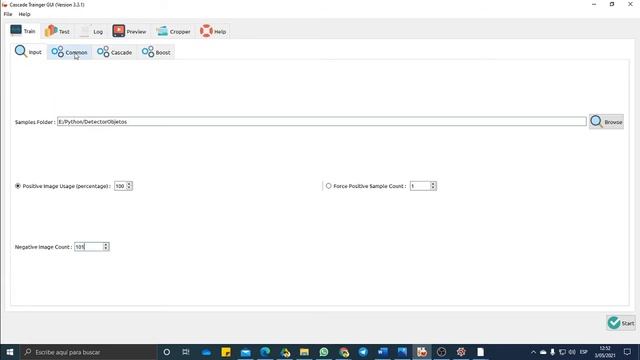The image size is (640, 360).
Task: Increase force positive sample count
Action: [433, 184]
